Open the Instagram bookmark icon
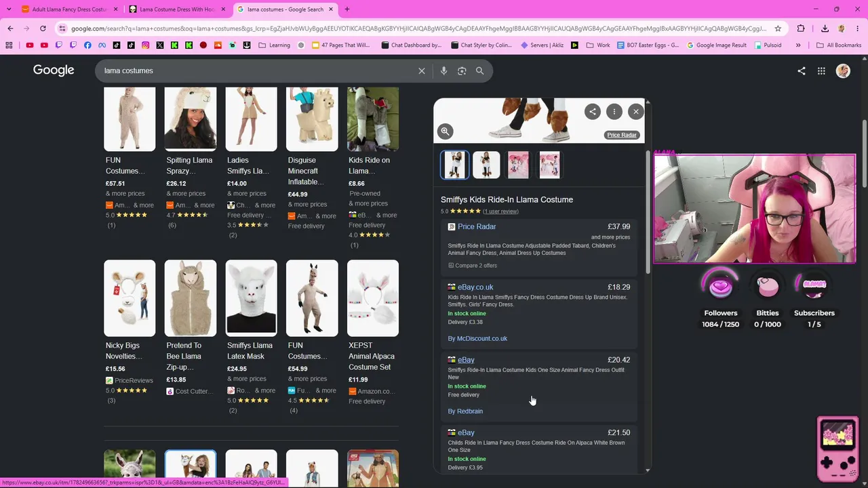Image resolution: width=868 pixels, height=488 pixels. tap(145, 45)
